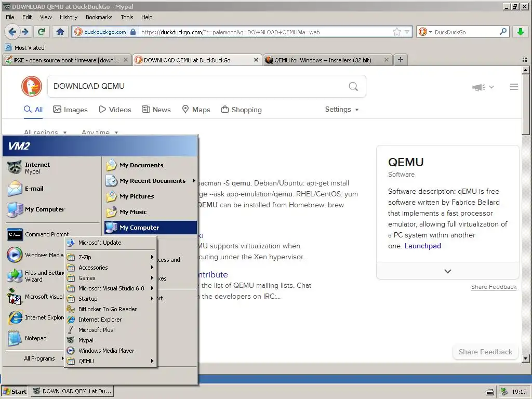This screenshot has height=399, width=532.
Task: Open the File menu
Action: [x=10, y=17]
